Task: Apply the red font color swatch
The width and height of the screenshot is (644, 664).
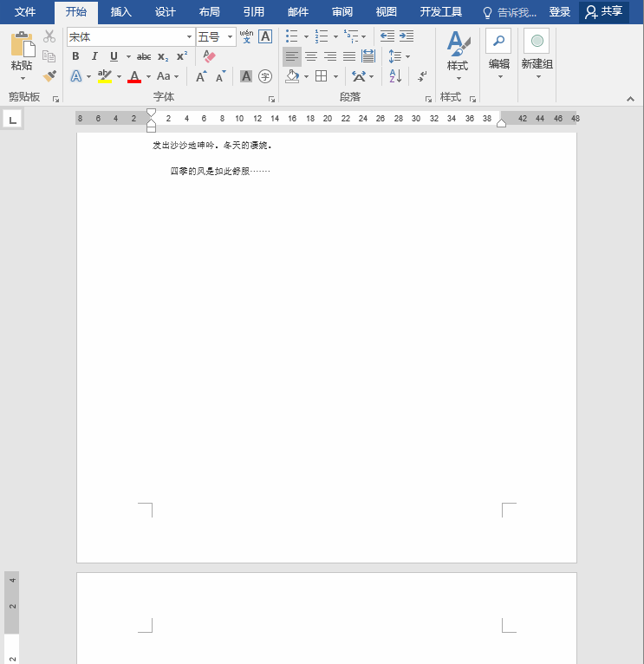Action: 134,76
